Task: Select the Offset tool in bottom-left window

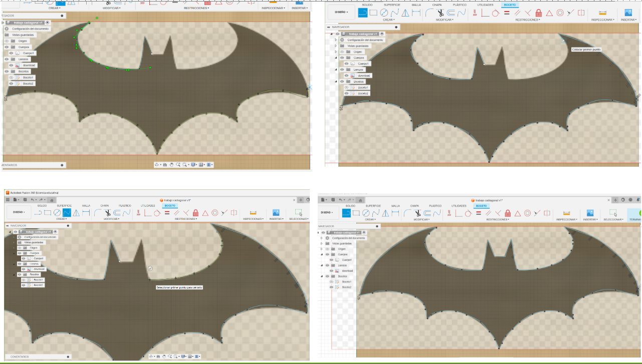Action: tap(116, 213)
